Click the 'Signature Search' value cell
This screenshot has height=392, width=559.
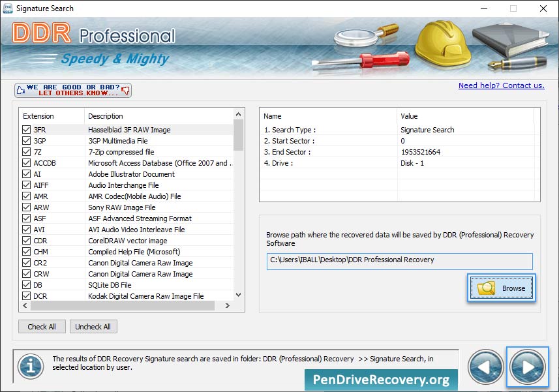pyautogui.click(x=427, y=130)
